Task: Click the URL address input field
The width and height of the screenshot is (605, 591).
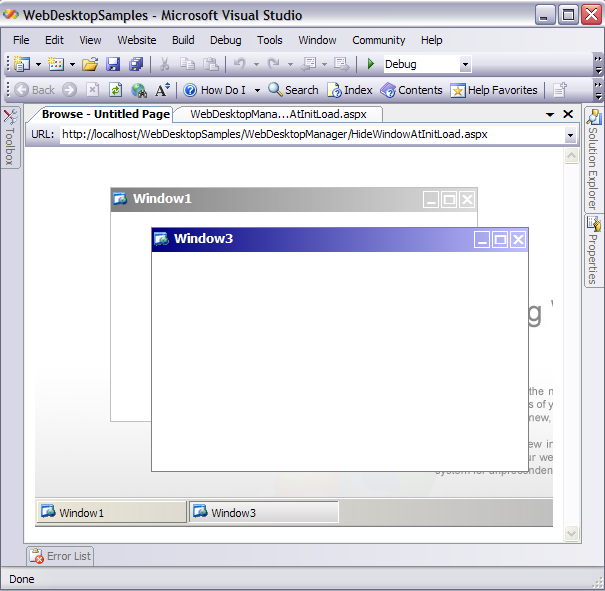Action: [x=310, y=135]
